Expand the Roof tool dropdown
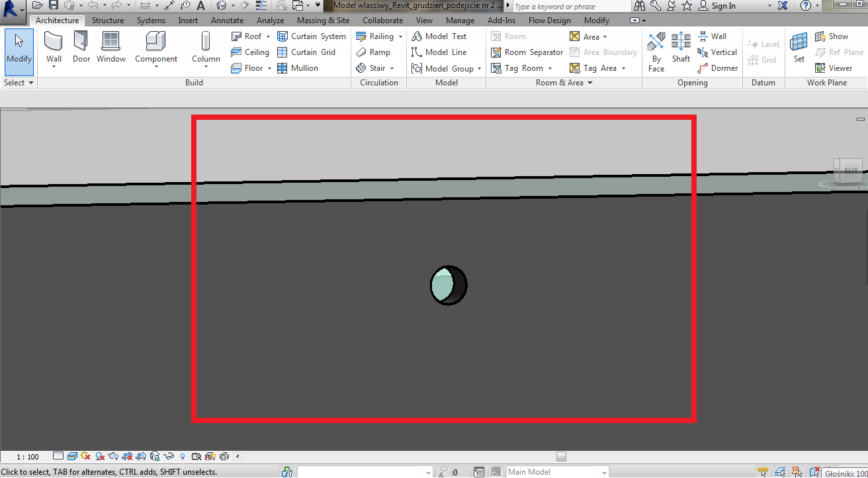Image resolution: width=868 pixels, height=478 pixels. tap(268, 36)
